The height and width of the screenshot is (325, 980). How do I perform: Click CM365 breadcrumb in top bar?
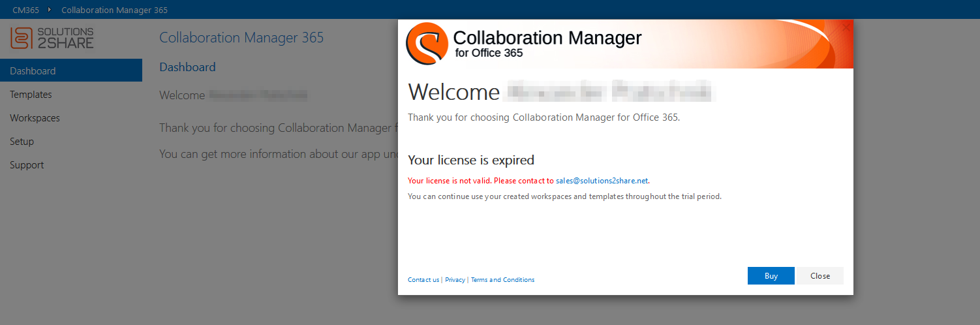tap(26, 10)
